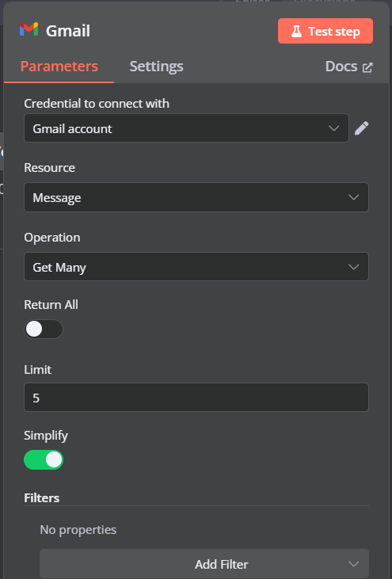Click the external link icon beside Docs

(367, 67)
